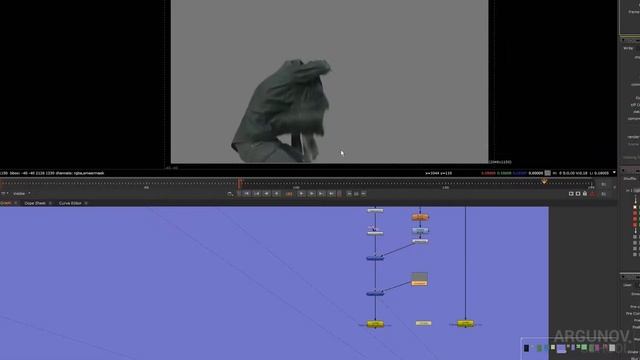Viewport: 640px width, 360px height.
Task: Go to the next keyframe in playback controls
Action: pyautogui.click(x=321, y=194)
